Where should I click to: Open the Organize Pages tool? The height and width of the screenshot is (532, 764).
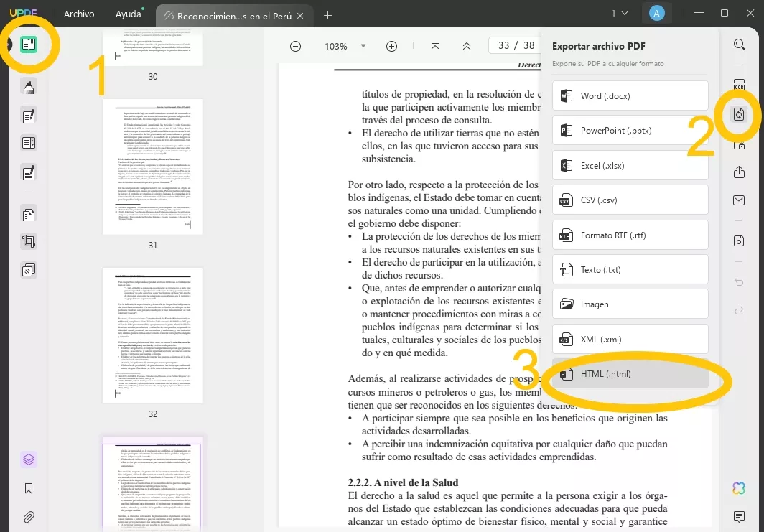[x=29, y=215]
